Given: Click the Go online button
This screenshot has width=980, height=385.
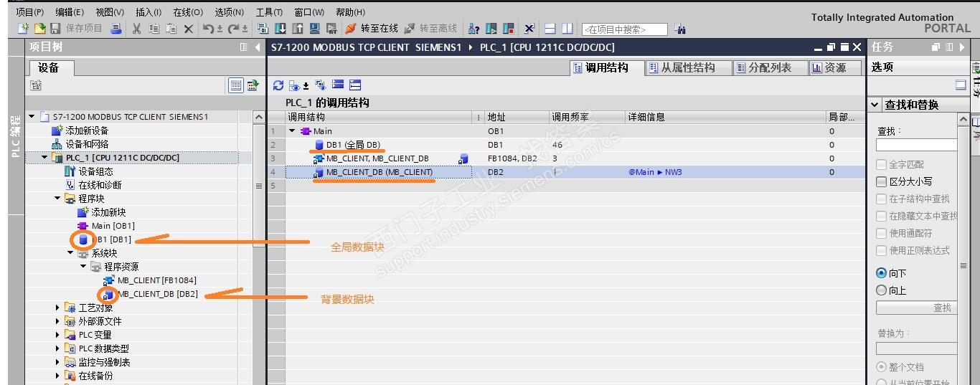Looking at the screenshot, I should click(x=371, y=29).
